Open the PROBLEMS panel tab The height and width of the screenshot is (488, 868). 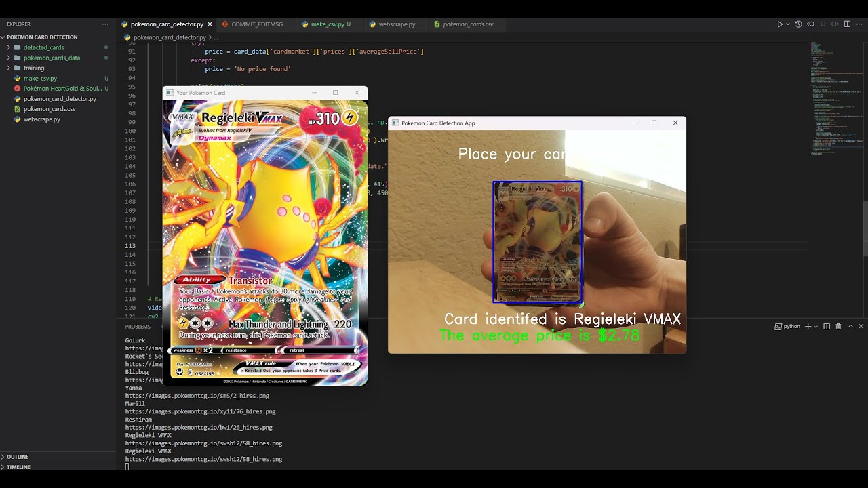[138, 327]
